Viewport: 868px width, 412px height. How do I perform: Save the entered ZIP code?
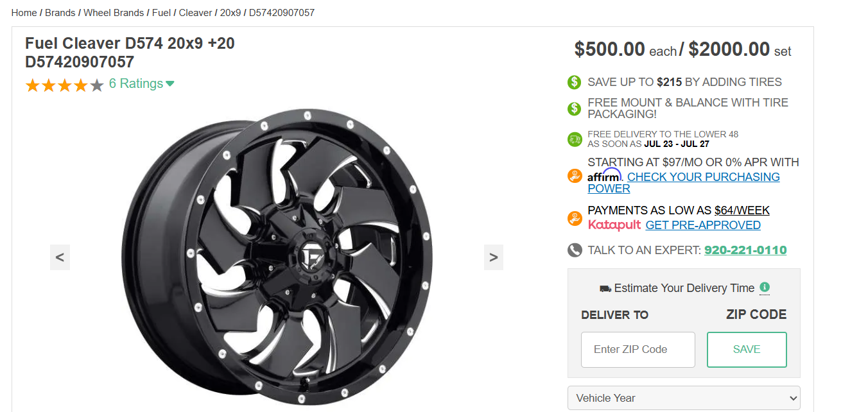pyautogui.click(x=747, y=350)
